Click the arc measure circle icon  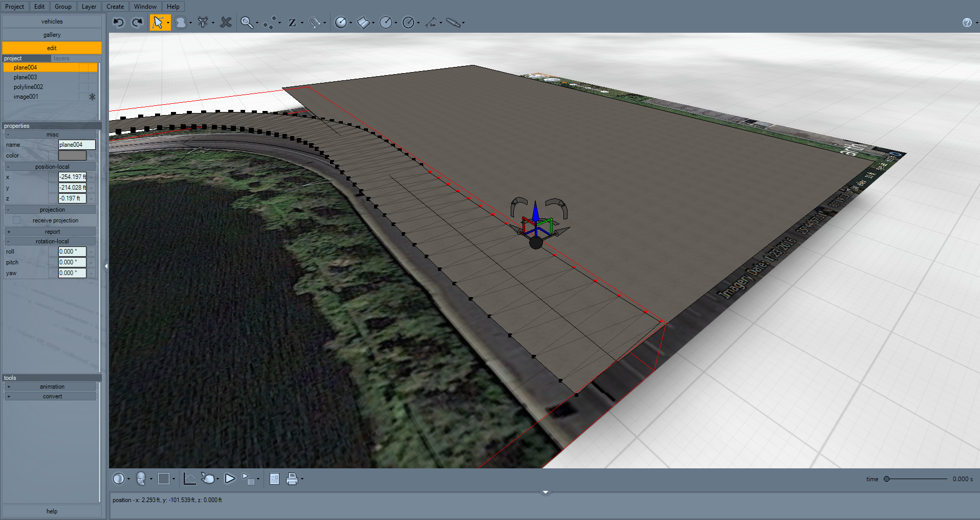[408, 22]
